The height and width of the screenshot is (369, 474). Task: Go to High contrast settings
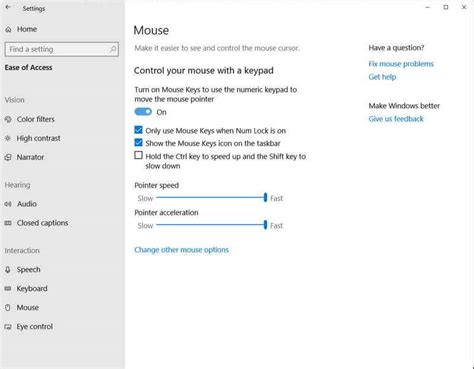39,138
